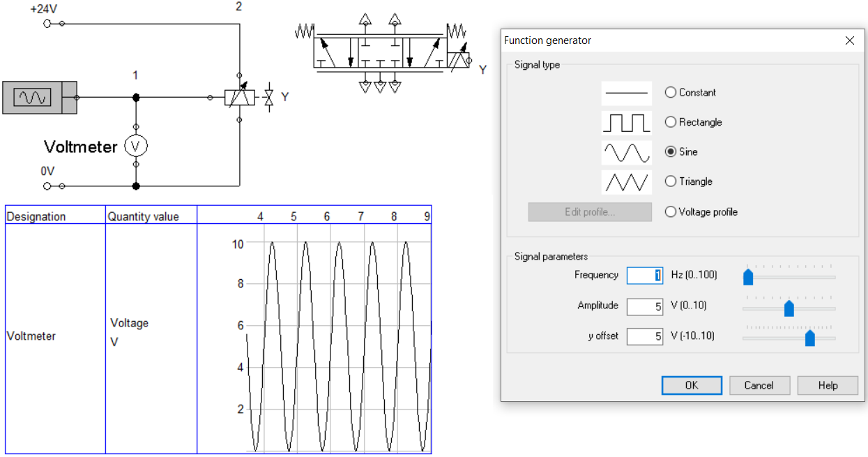Click the sine waveform preview
Image resolution: width=868 pixels, height=457 pixels.
pos(627,152)
